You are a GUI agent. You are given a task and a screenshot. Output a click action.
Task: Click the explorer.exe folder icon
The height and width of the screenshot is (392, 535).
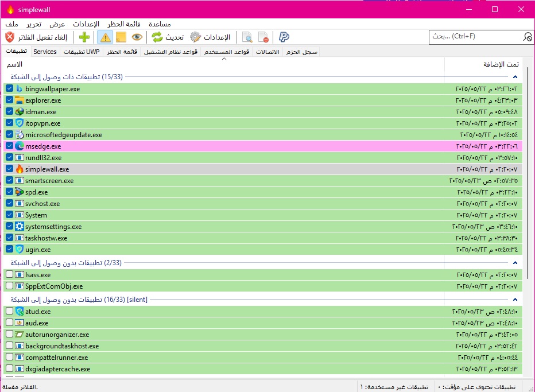(20, 100)
